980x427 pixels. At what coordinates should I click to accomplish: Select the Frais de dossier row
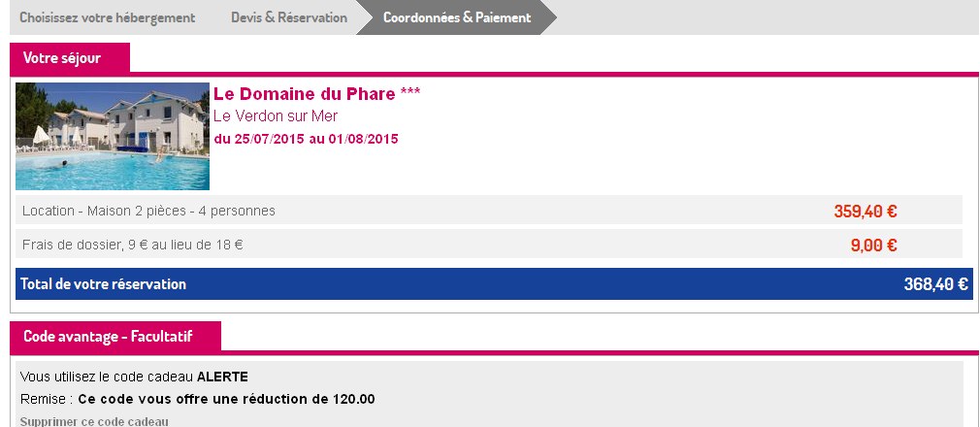tap(132, 245)
